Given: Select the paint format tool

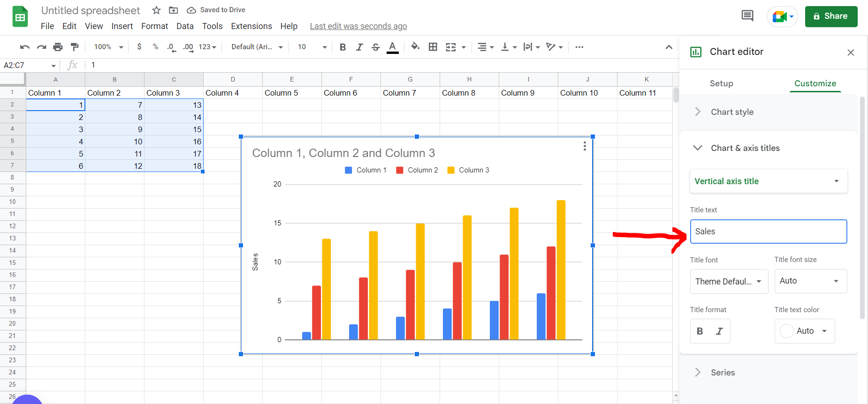Looking at the screenshot, I should [x=75, y=47].
